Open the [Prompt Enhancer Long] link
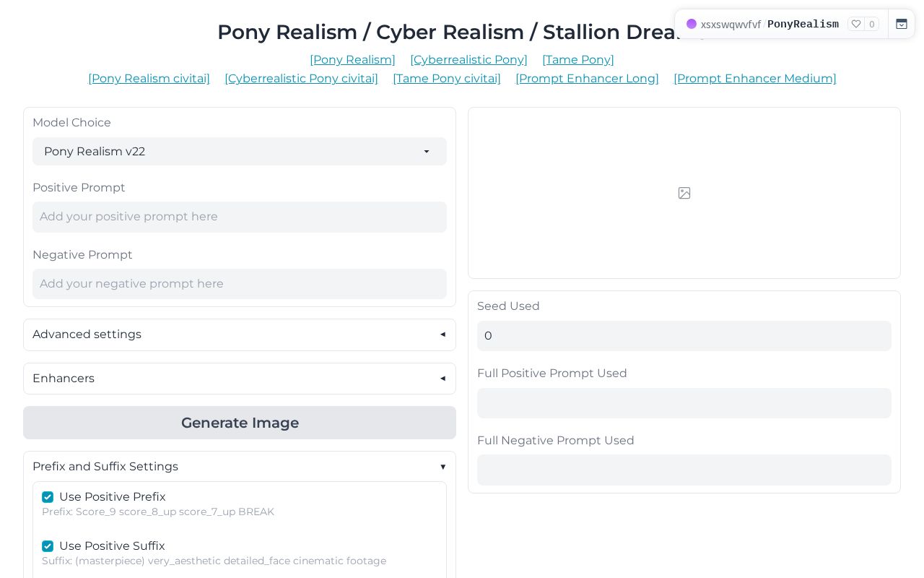This screenshot has height=578, width=924. coord(587,79)
